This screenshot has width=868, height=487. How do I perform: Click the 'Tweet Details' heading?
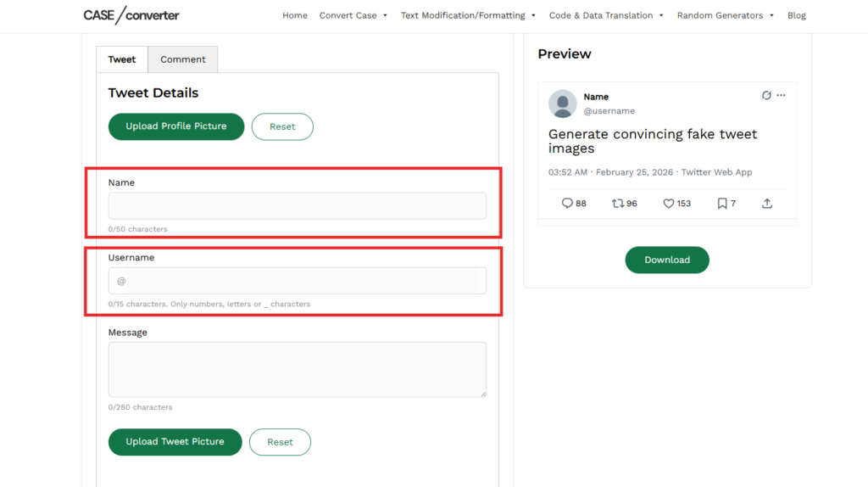pos(153,92)
